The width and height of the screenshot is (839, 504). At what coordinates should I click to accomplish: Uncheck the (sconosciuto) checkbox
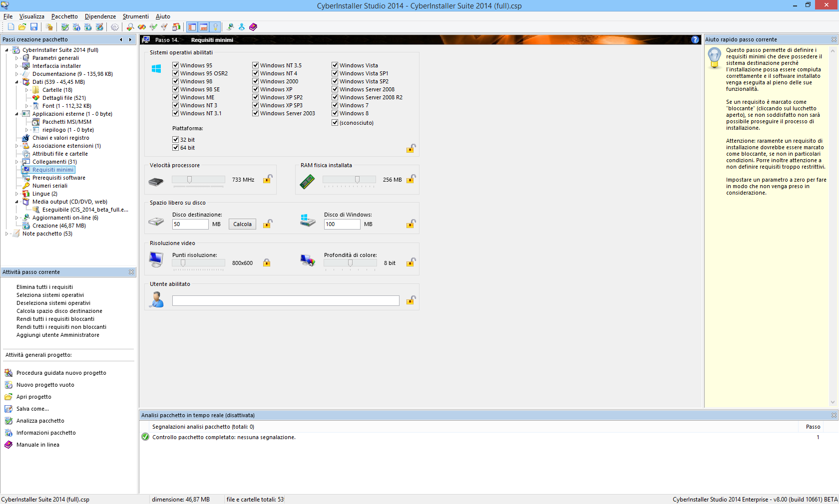tap(335, 123)
